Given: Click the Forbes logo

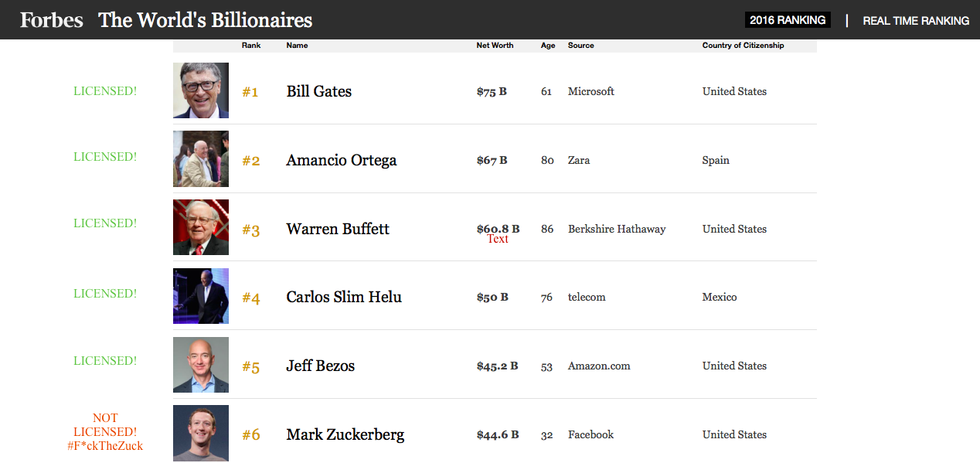Looking at the screenshot, I should click(51, 20).
